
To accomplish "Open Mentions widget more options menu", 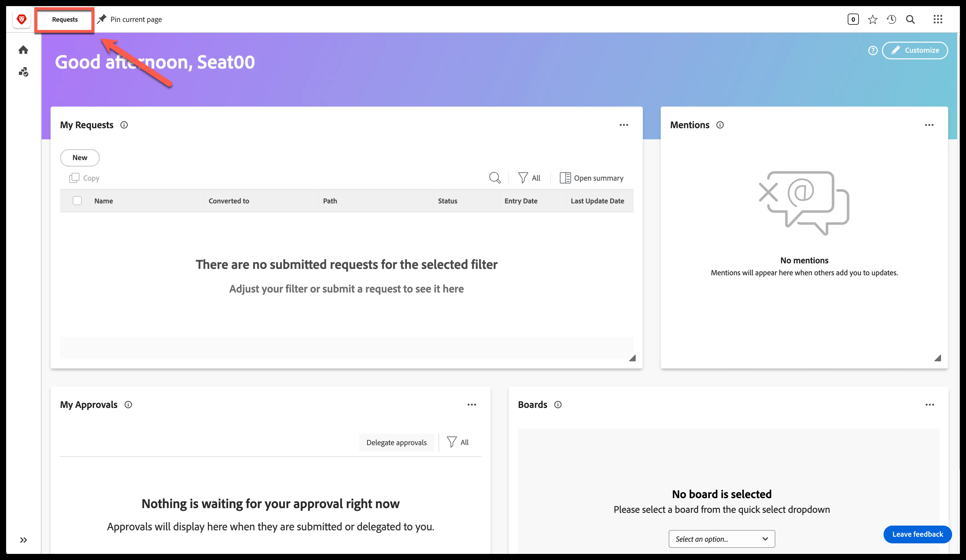I will [929, 125].
